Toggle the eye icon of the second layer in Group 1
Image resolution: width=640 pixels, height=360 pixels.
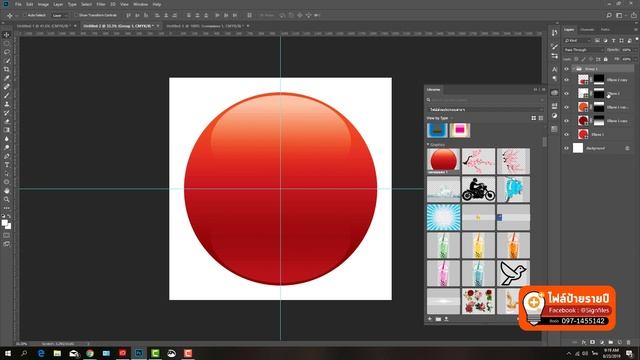[x=566, y=93]
